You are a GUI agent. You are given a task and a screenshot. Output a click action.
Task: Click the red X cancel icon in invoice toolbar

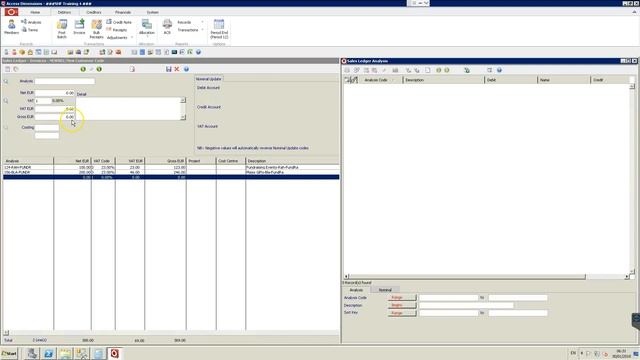tap(177, 69)
